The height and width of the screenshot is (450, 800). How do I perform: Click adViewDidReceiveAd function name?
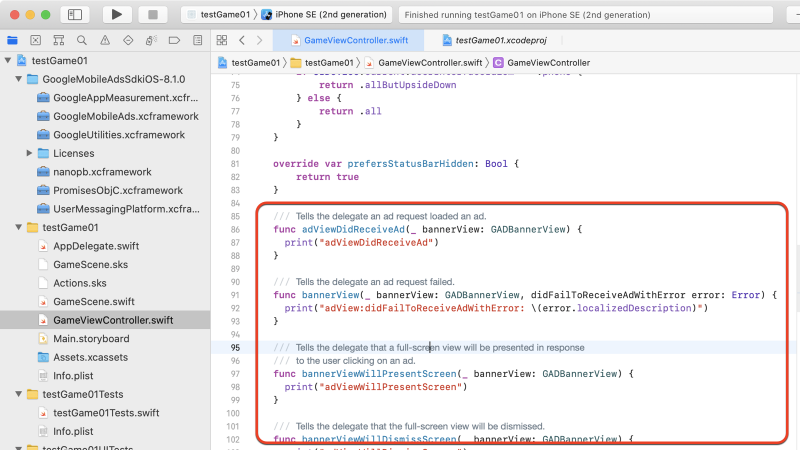coord(353,229)
